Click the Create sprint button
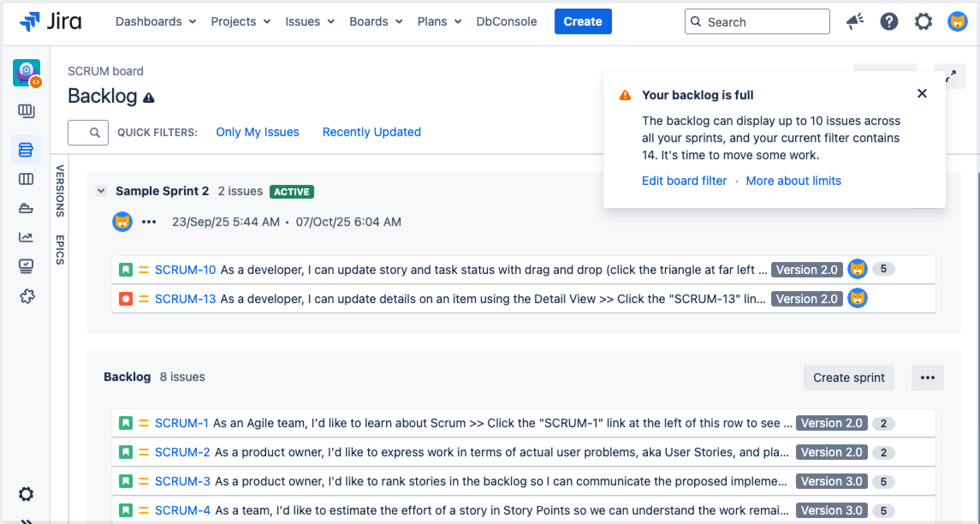Screen dimensions: 980x524 tap(849, 378)
